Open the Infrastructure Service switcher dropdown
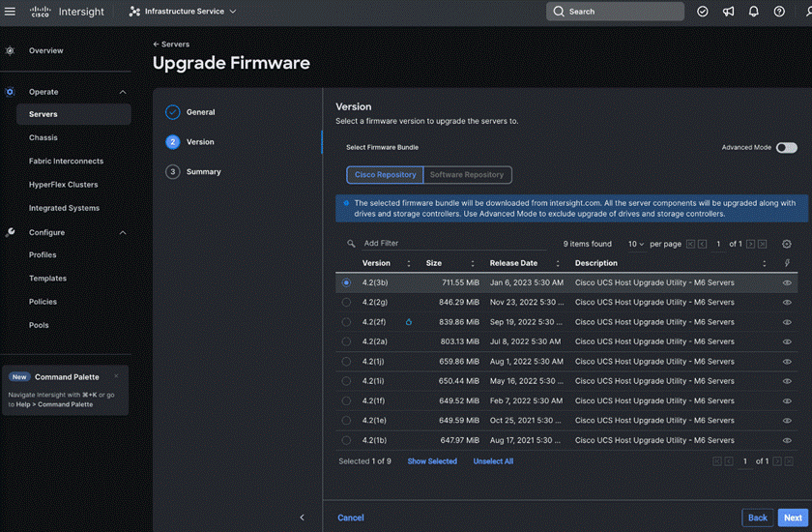Screen dimensions: 812x532 coord(183,12)
